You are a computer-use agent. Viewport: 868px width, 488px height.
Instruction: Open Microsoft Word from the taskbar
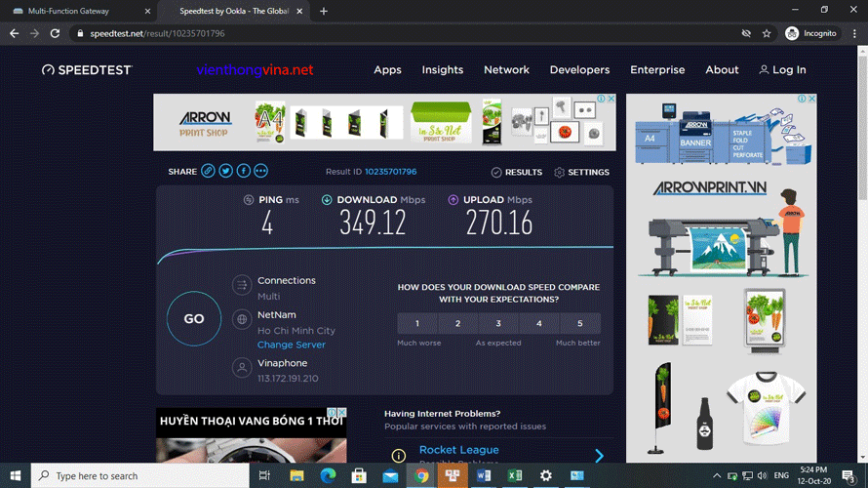(484, 475)
